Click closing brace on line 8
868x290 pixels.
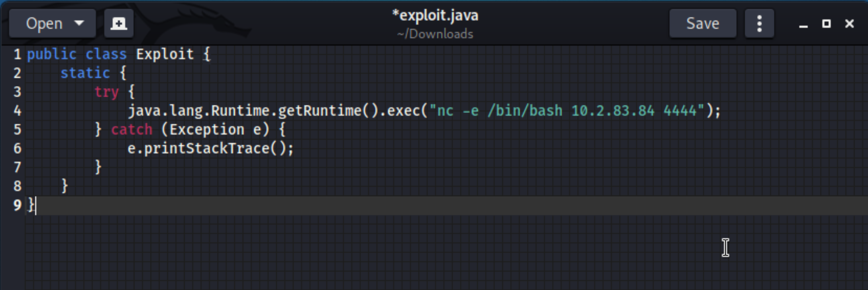click(x=65, y=186)
